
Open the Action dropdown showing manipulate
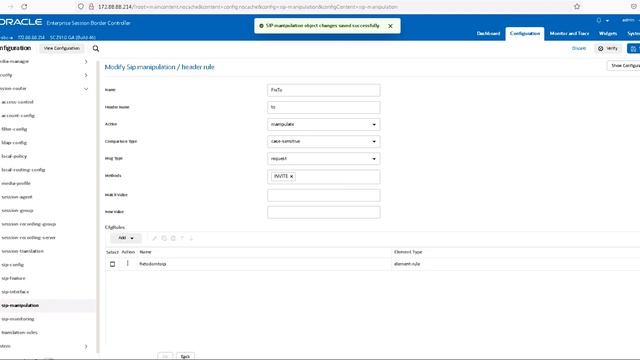click(x=324, y=124)
